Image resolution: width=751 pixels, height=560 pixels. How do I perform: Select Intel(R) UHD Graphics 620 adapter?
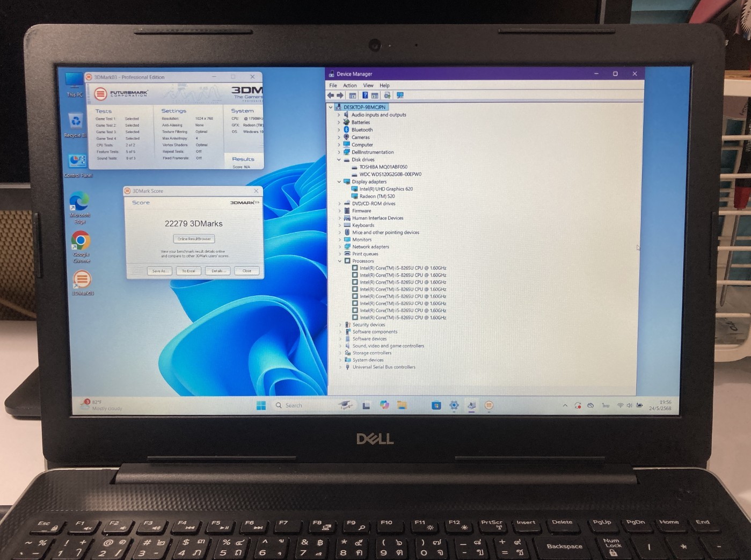click(386, 189)
